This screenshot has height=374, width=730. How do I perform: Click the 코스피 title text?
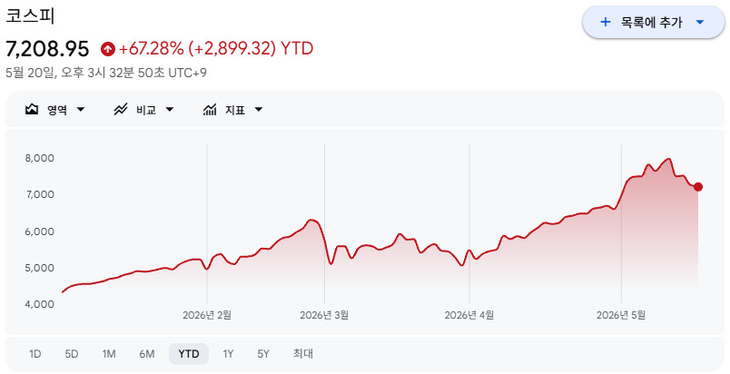(x=30, y=16)
